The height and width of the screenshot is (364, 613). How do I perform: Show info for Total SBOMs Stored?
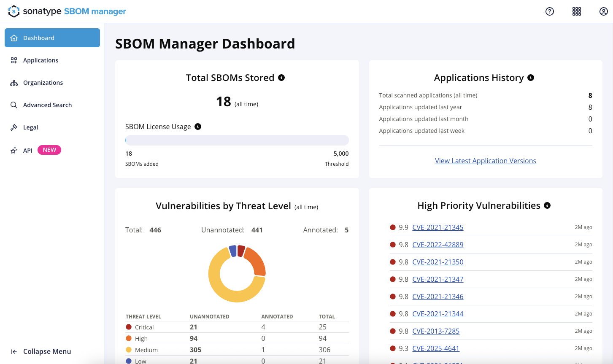[x=281, y=78]
